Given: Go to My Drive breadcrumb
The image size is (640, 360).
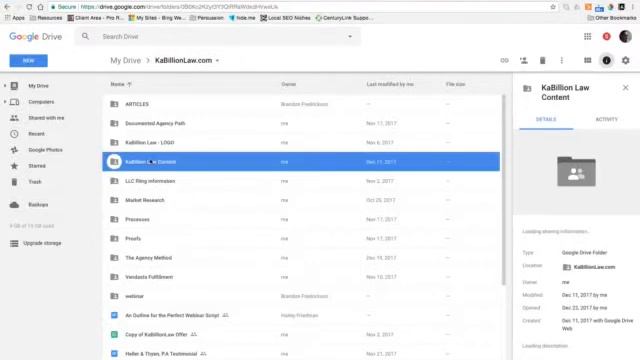Looking at the screenshot, I should click(125, 60).
